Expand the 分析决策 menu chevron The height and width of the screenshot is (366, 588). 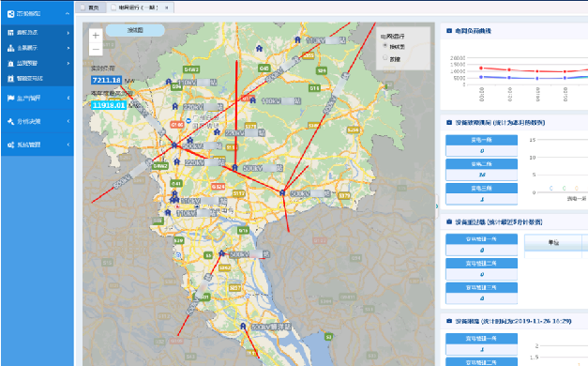click(x=68, y=121)
